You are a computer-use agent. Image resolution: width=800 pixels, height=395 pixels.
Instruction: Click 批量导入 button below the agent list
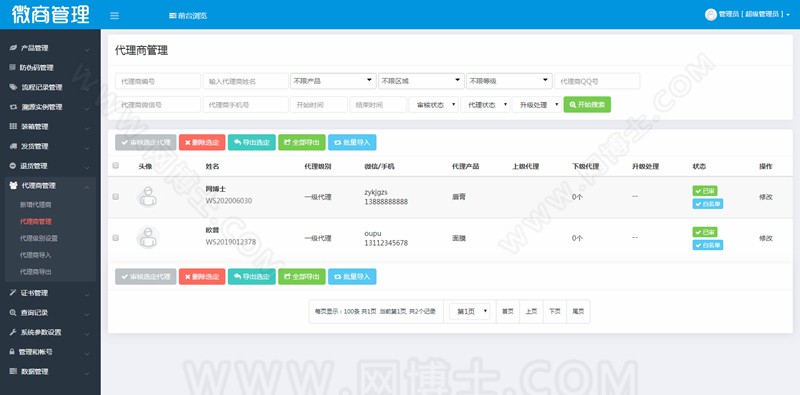tap(352, 277)
